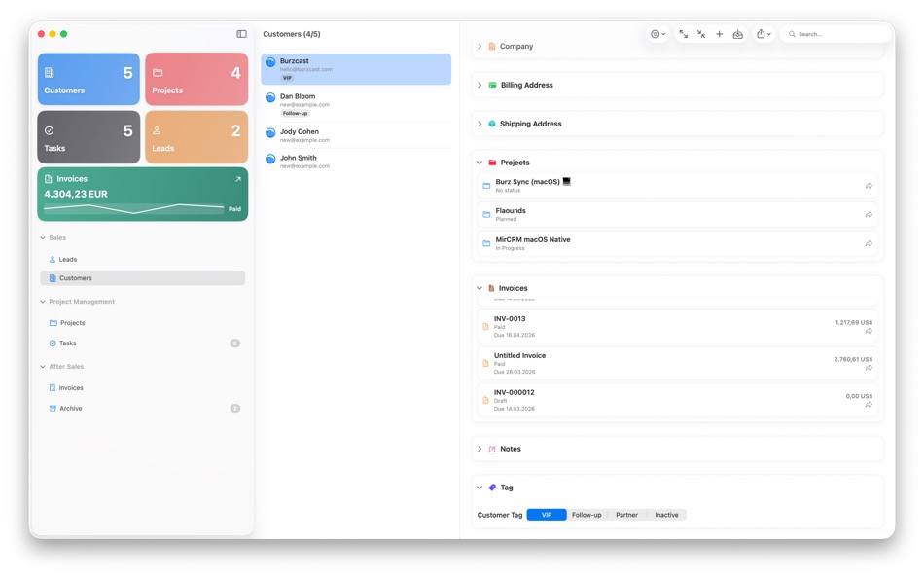
Task: Collapse the Project Management sidebar section
Action: 43,302
